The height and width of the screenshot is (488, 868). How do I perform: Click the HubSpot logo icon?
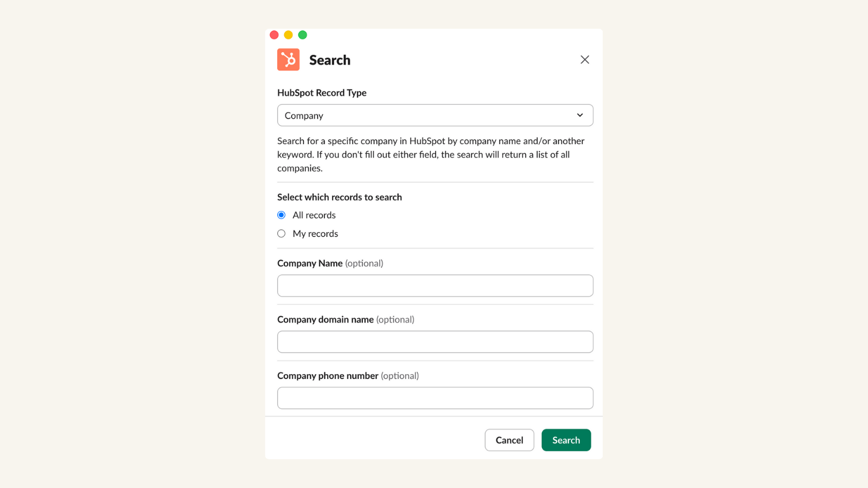click(x=288, y=60)
